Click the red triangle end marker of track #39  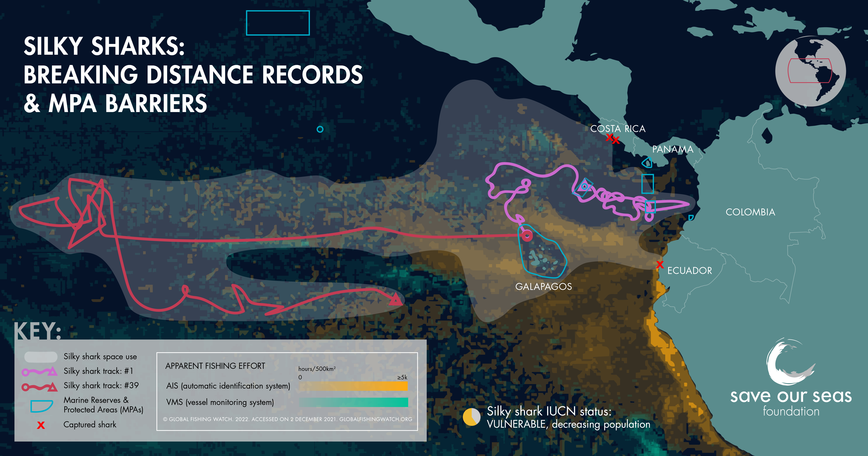tap(396, 299)
